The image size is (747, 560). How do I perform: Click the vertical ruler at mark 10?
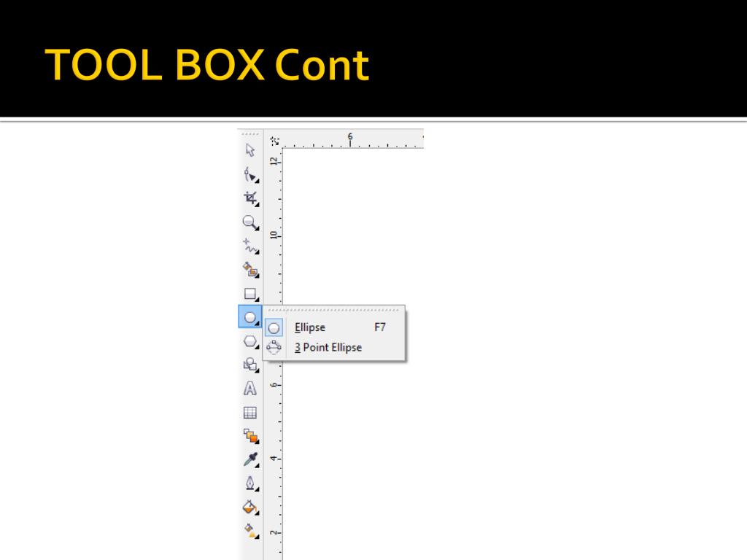pos(274,236)
